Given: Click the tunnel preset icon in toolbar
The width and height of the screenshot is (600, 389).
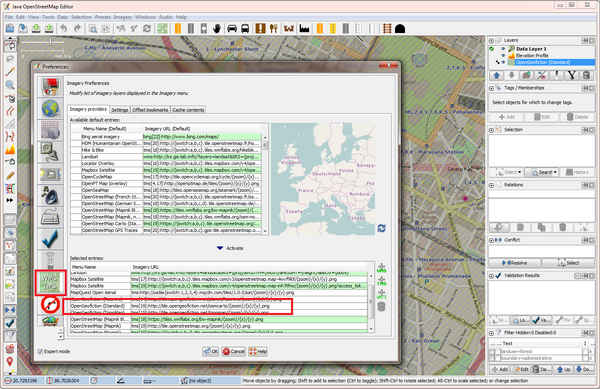Looking at the screenshot, I should pyautogui.click(x=400, y=29).
